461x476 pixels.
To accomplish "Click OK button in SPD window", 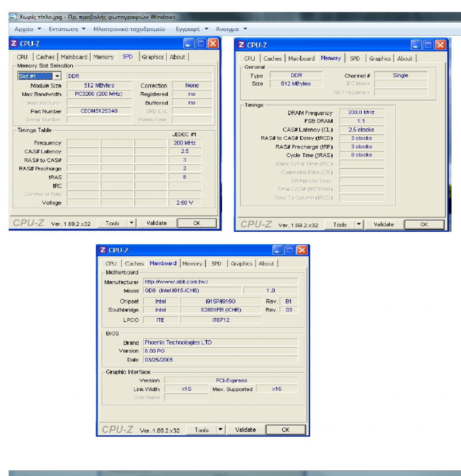I will tap(197, 223).
